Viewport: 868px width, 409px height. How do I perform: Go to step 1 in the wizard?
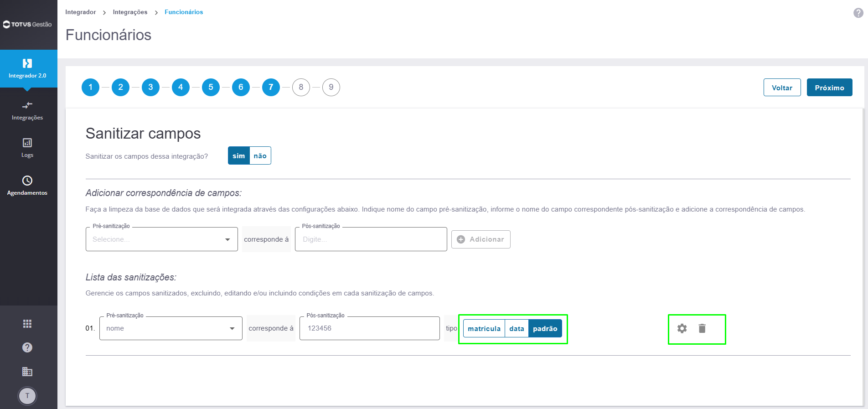click(x=91, y=87)
